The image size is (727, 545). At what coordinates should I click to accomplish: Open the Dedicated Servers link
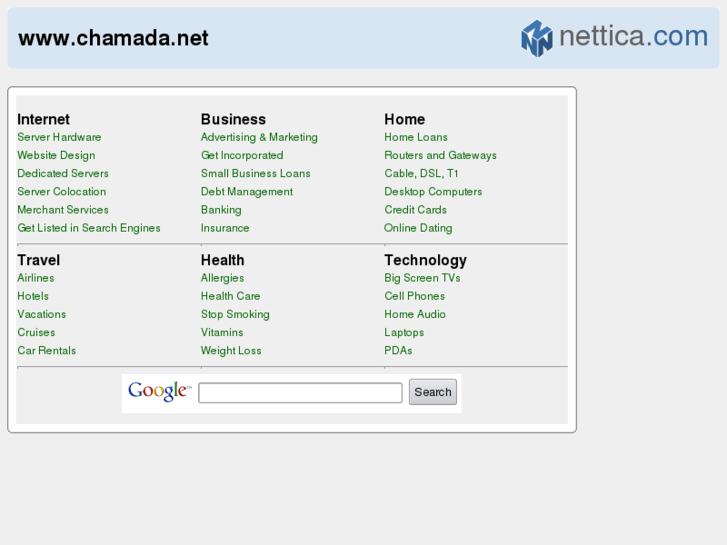pos(63,173)
